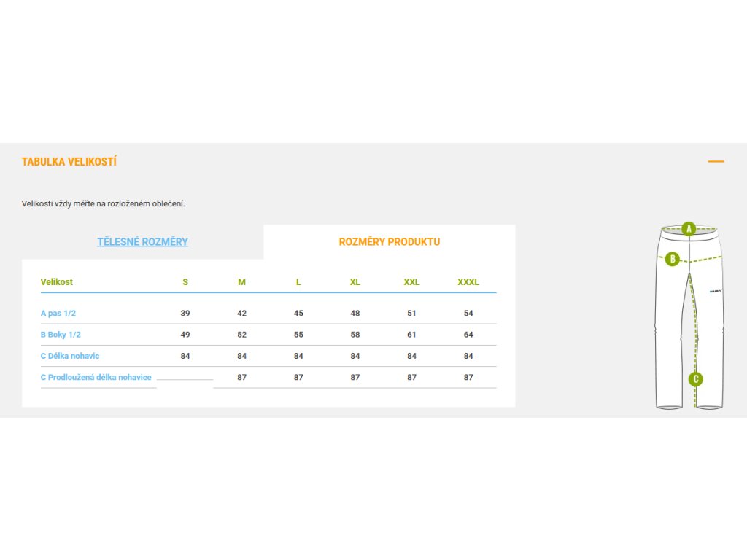The width and height of the screenshot is (747, 560).
Task: Switch to the Tělesné rozměry tab
Action: pos(142,242)
